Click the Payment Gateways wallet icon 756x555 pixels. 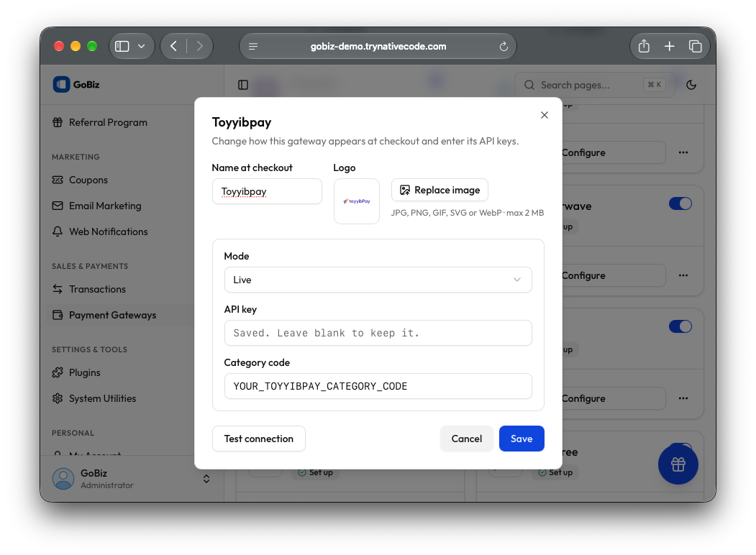pos(58,315)
